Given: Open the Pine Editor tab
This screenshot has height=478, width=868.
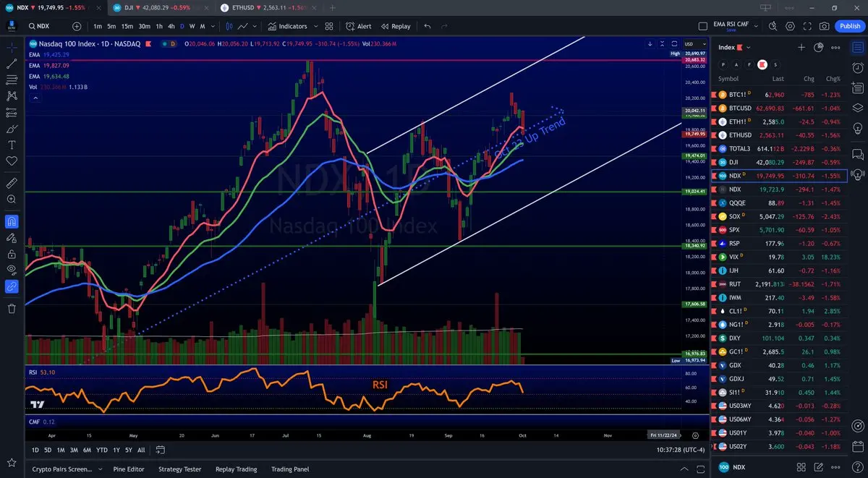Looking at the screenshot, I should click(x=129, y=469).
